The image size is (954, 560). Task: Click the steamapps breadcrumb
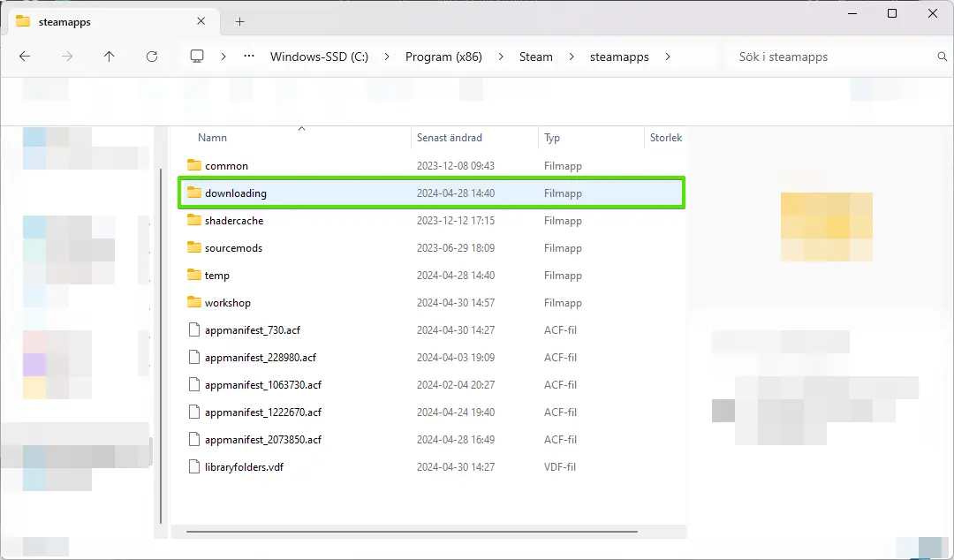tap(619, 57)
